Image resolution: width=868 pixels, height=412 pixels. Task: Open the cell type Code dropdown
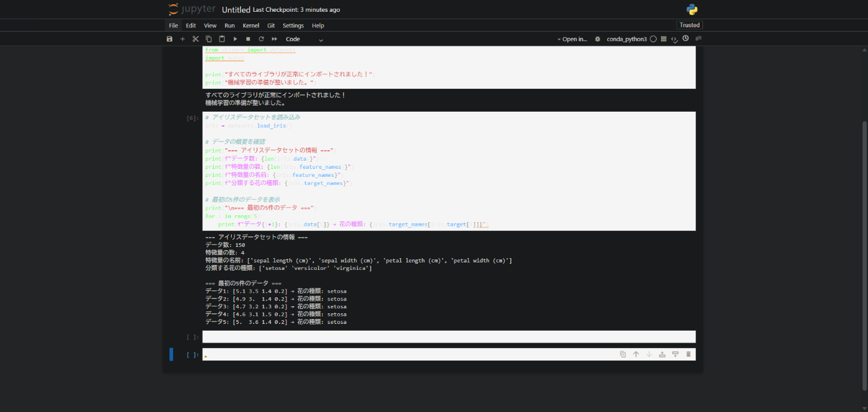point(304,39)
